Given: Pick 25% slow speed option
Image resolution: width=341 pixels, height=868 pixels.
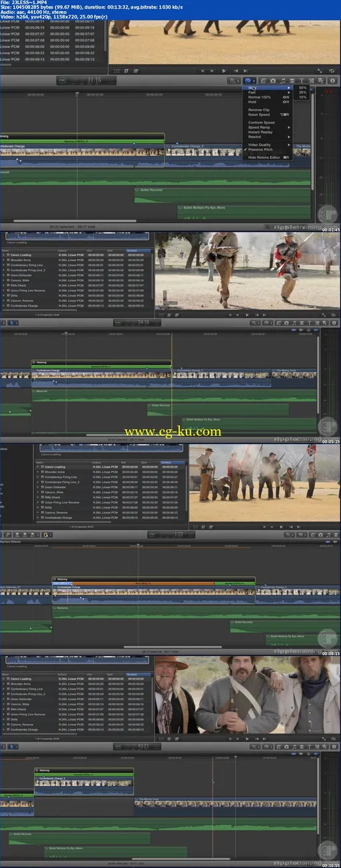Looking at the screenshot, I should click(303, 92).
